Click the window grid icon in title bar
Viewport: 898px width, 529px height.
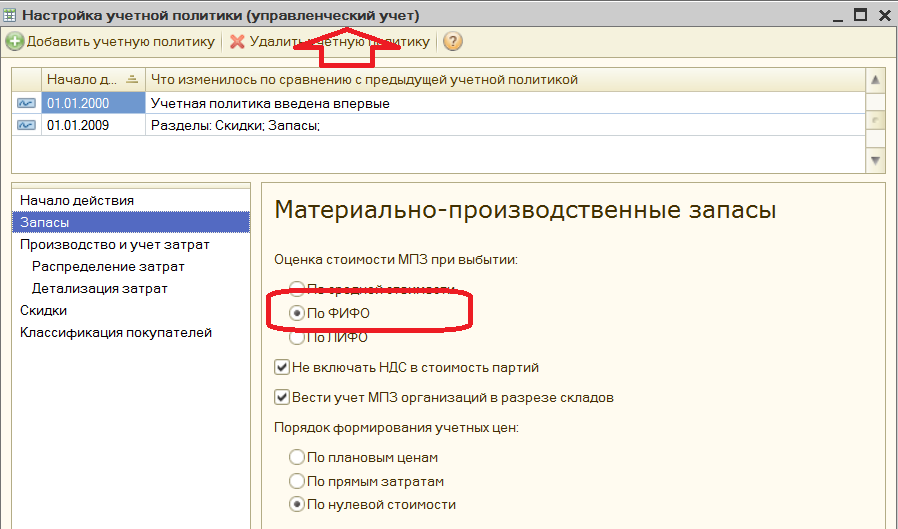click(10, 15)
